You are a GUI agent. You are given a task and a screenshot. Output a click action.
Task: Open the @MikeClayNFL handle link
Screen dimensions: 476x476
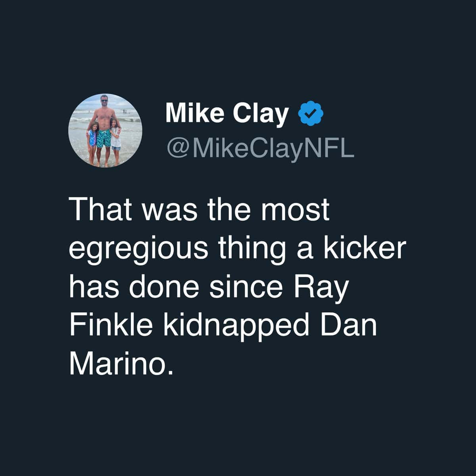(x=261, y=148)
